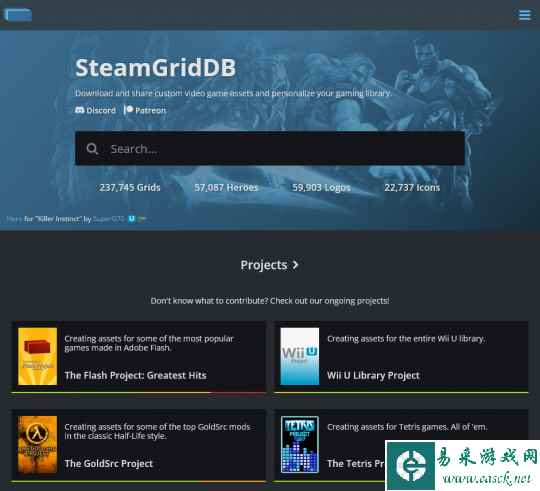Open the Discord link
The image size is (540, 491).
[x=95, y=110]
